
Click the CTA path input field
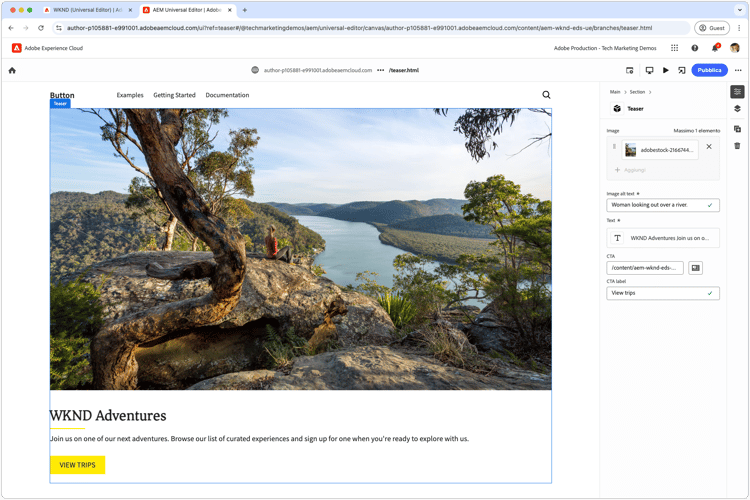645,268
